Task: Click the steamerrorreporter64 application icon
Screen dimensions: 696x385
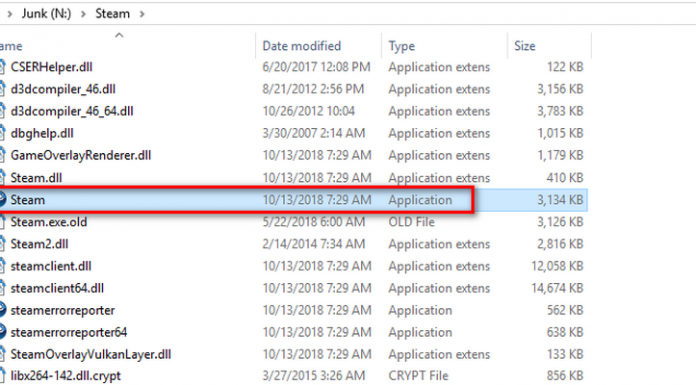Action: coord(3,332)
